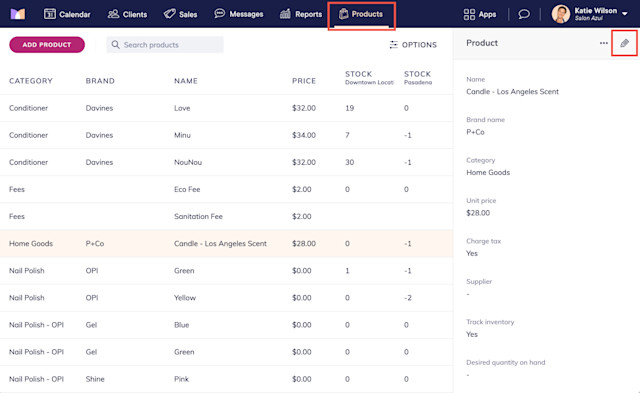Switch to the Sales tab
This screenshot has height=393, width=640.
(x=180, y=14)
